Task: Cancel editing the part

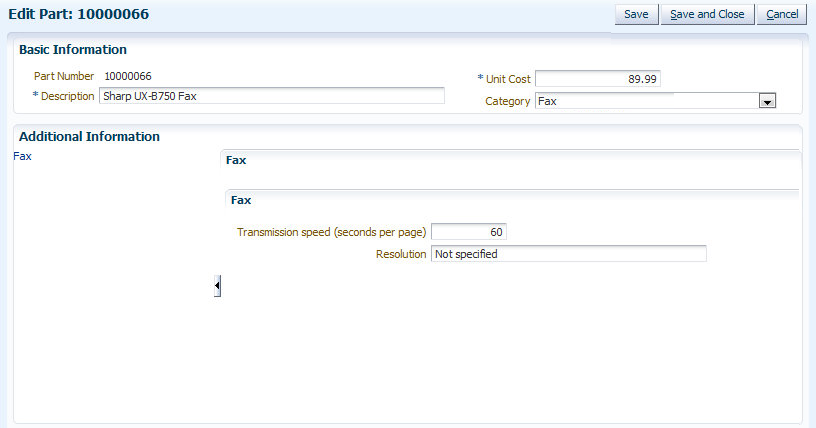Action: pyautogui.click(x=782, y=14)
